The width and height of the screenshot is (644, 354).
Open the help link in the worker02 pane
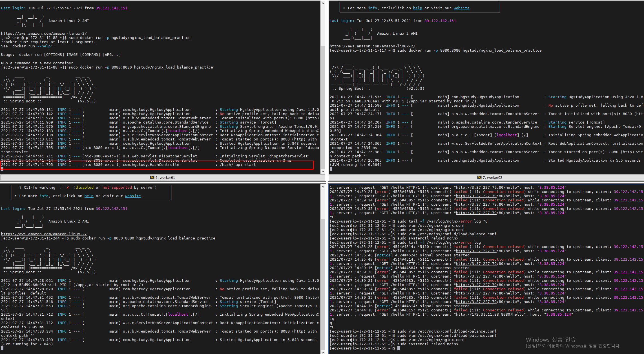pos(417,8)
